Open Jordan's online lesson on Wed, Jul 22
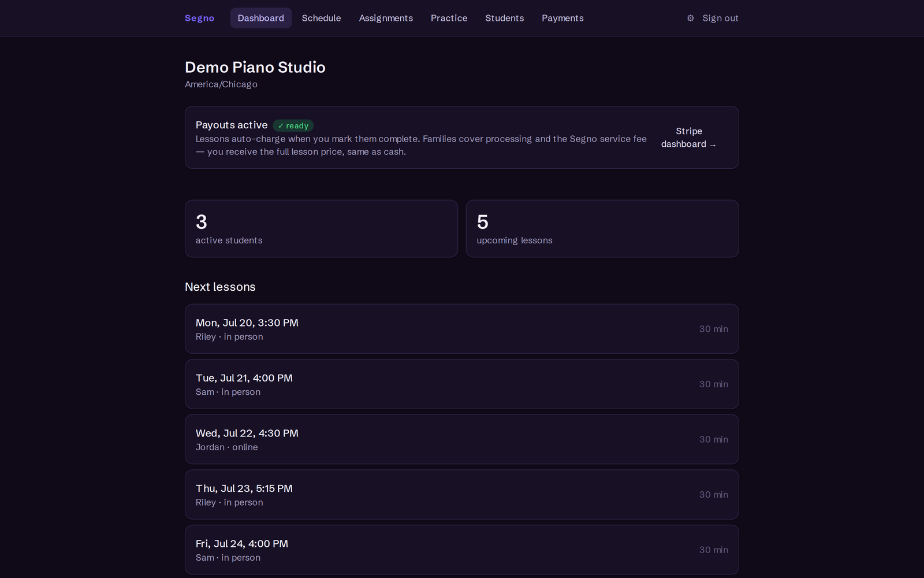The image size is (924, 578). tap(462, 439)
